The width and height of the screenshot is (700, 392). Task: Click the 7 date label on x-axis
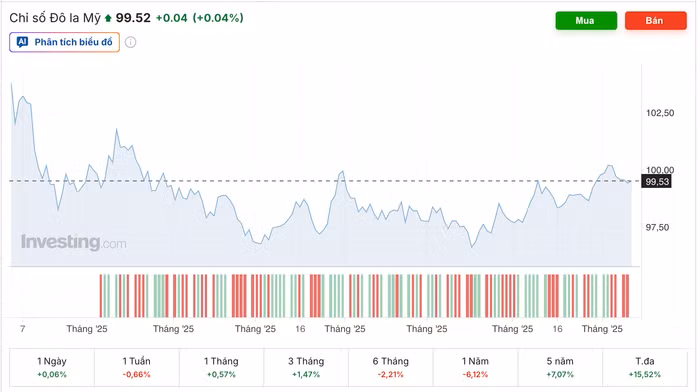(23, 329)
